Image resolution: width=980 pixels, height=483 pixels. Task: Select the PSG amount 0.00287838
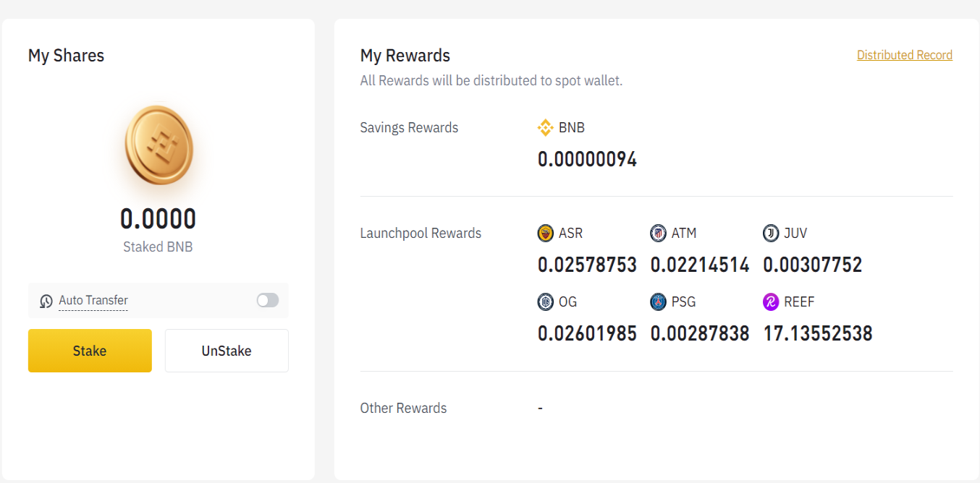point(700,333)
